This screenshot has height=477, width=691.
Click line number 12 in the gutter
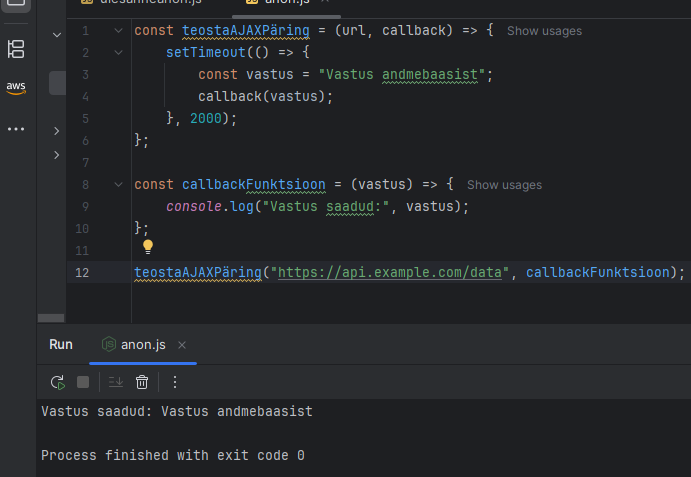pos(82,272)
